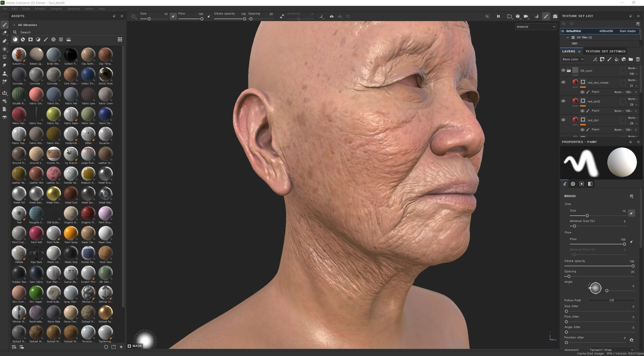Select the Leather Skin material thumbnail
Screen dimensions: 644x356
(x=36, y=174)
